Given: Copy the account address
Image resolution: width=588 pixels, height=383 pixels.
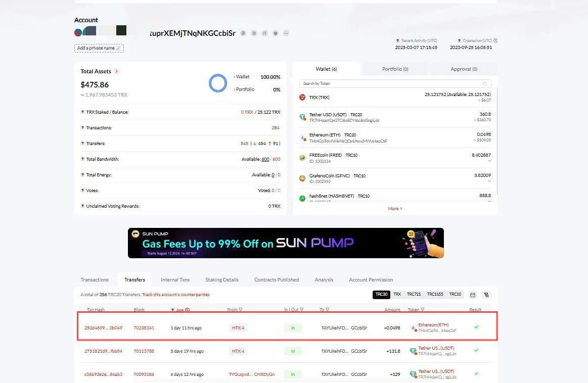Looking at the screenshot, I should [x=243, y=33].
